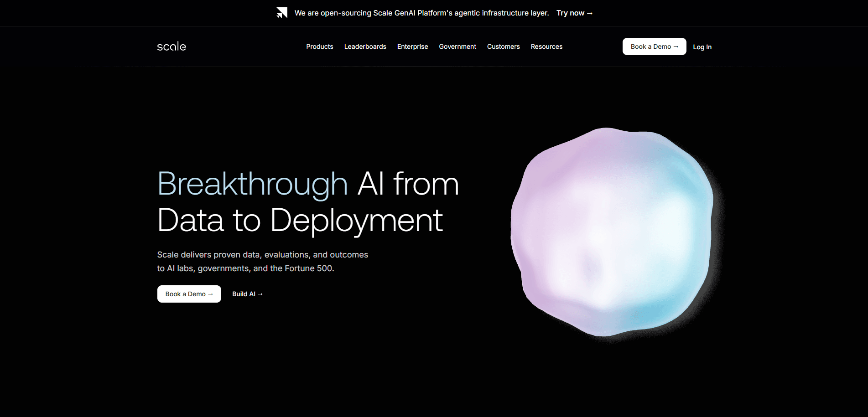Click the 'Scale delivers proven data' text line
The image size is (868, 417).
click(262, 255)
